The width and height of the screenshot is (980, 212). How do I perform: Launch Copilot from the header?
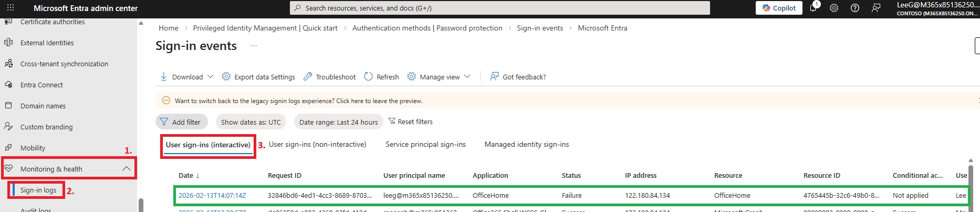click(779, 8)
